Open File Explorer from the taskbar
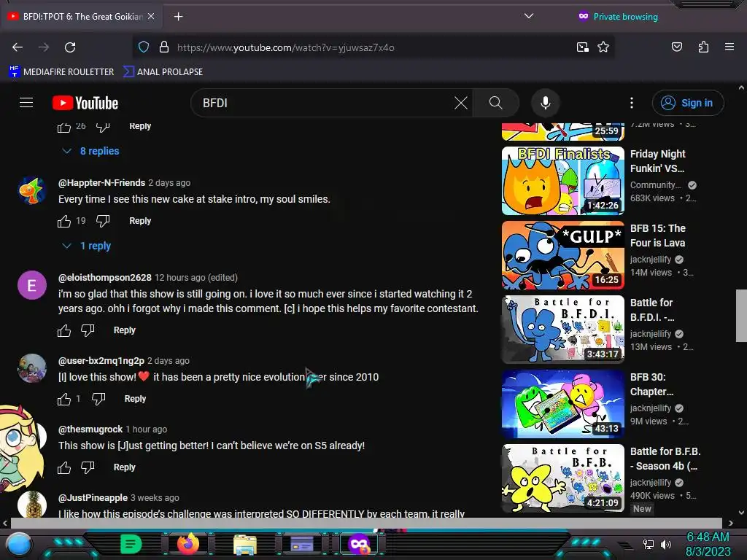The height and width of the screenshot is (560, 747). coord(245,545)
